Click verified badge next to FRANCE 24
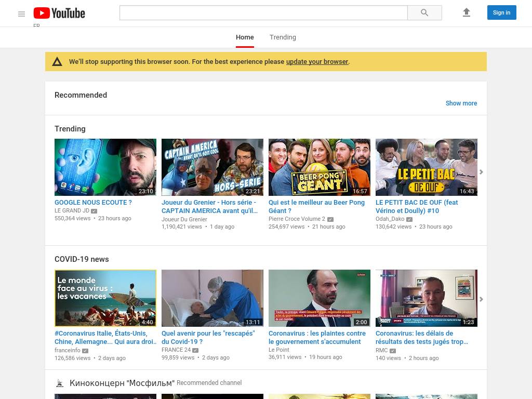Viewport: 532px width, 399px height. pyautogui.click(x=195, y=350)
